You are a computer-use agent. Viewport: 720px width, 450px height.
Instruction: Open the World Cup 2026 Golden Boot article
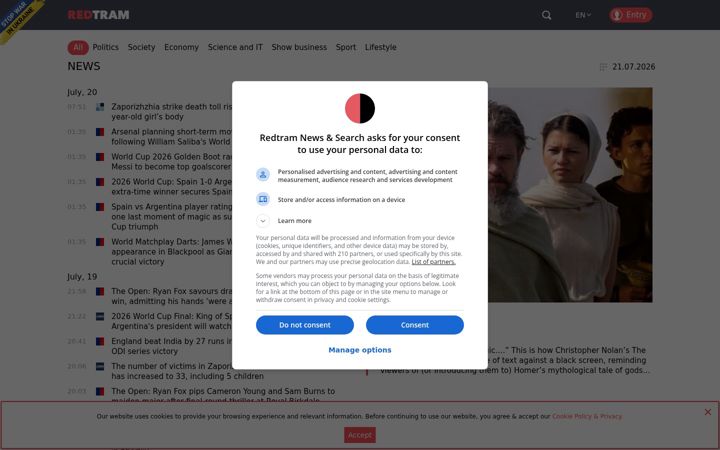[172, 162]
